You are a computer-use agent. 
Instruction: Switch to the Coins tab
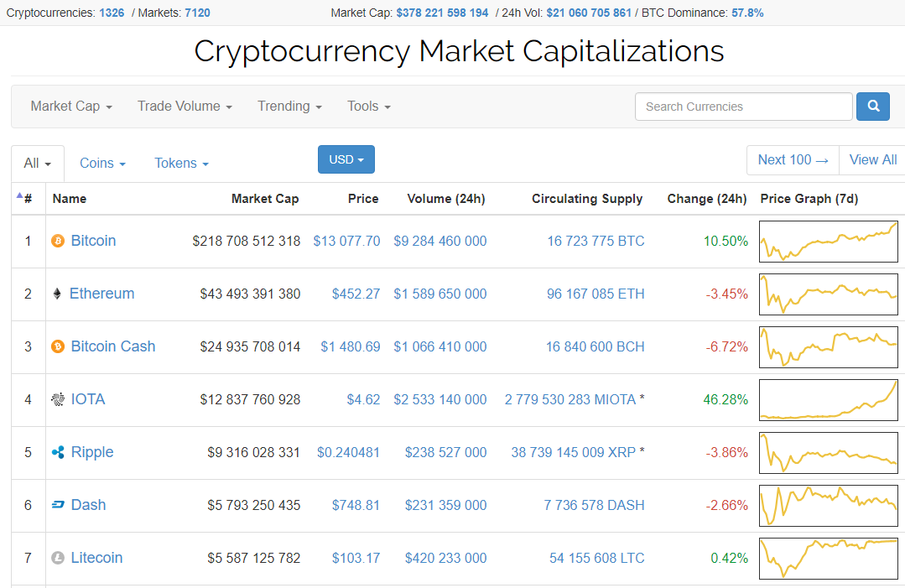(102, 164)
